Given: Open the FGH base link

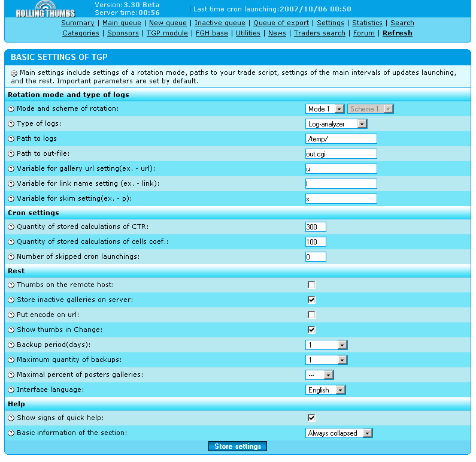Looking at the screenshot, I should [x=212, y=33].
